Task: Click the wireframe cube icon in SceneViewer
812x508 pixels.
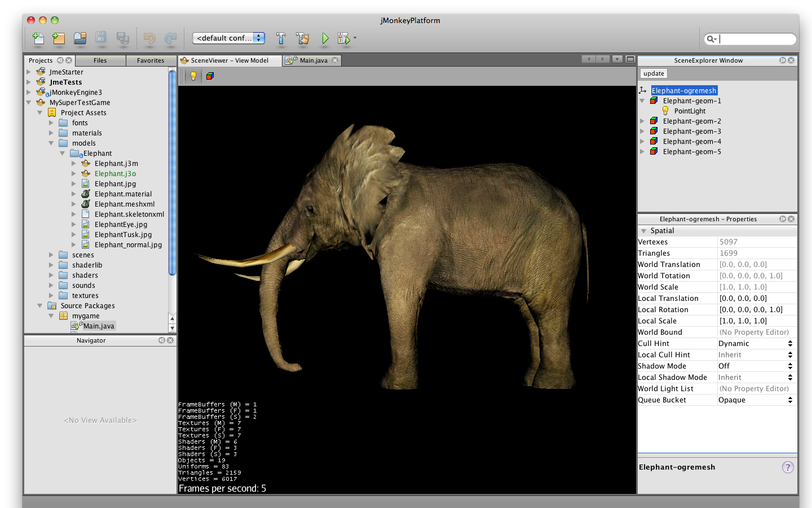Action: pyautogui.click(x=209, y=76)
